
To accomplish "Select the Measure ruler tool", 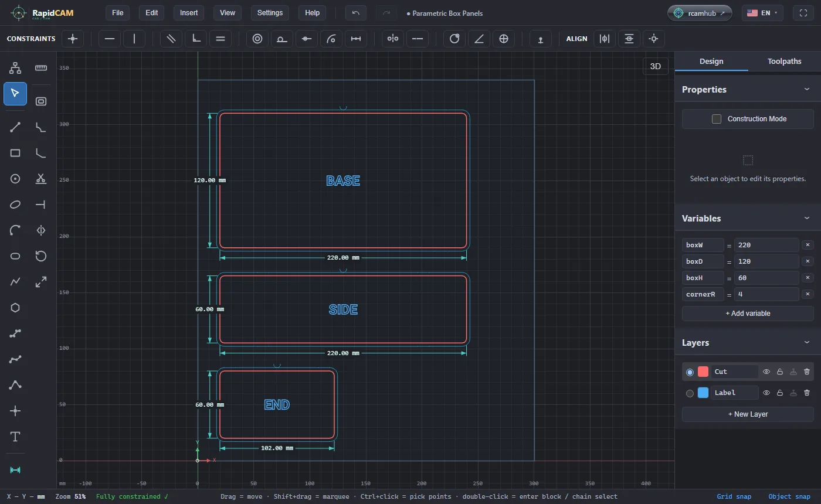I will [41, 68].
